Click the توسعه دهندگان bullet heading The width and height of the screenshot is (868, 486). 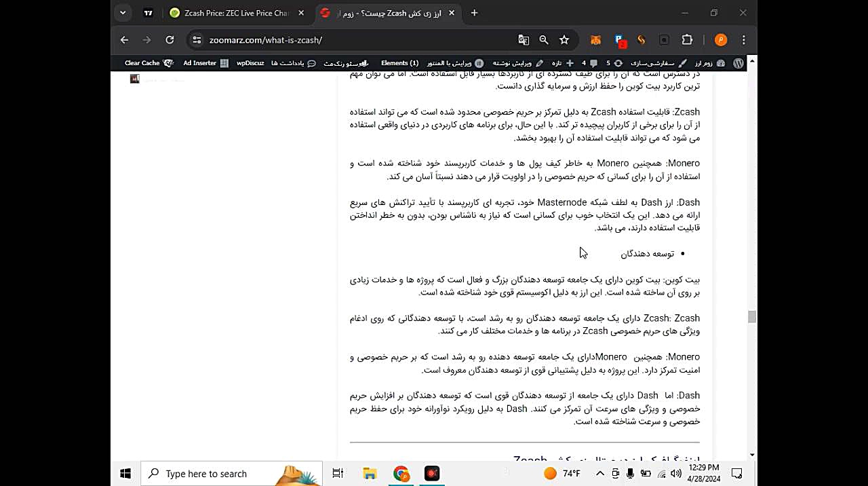click(x=648, y=254)
